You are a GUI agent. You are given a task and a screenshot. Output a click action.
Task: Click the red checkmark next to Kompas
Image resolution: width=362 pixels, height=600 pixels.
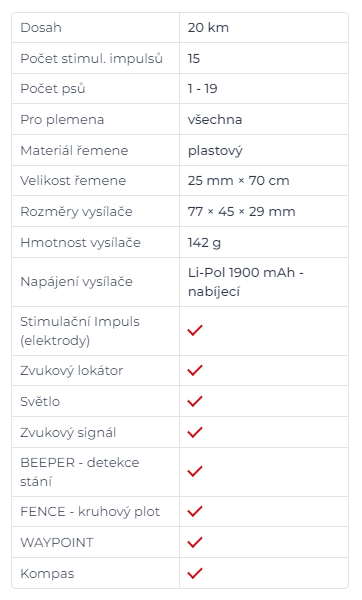click(x=195, y=573)
